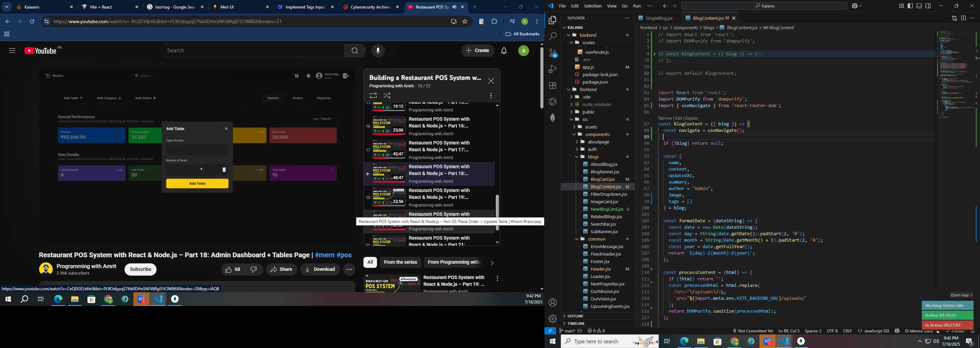Click the YouTube search input field

point(253,51)
